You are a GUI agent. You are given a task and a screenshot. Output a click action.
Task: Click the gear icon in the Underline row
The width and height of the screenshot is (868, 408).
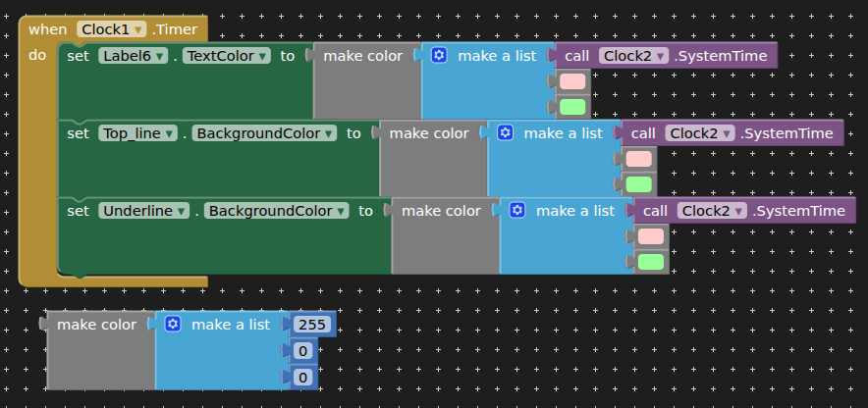pos(517,211)
